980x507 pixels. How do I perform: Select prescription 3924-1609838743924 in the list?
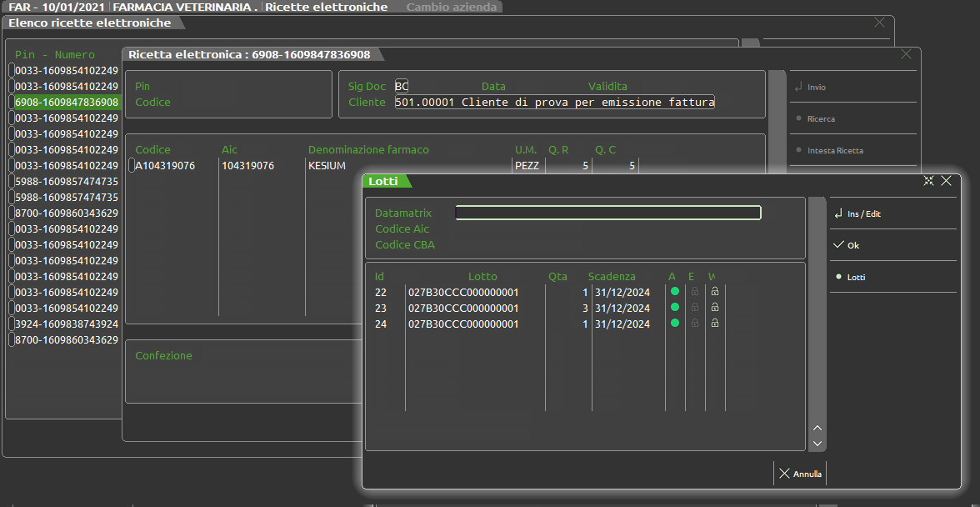[67, 324]
